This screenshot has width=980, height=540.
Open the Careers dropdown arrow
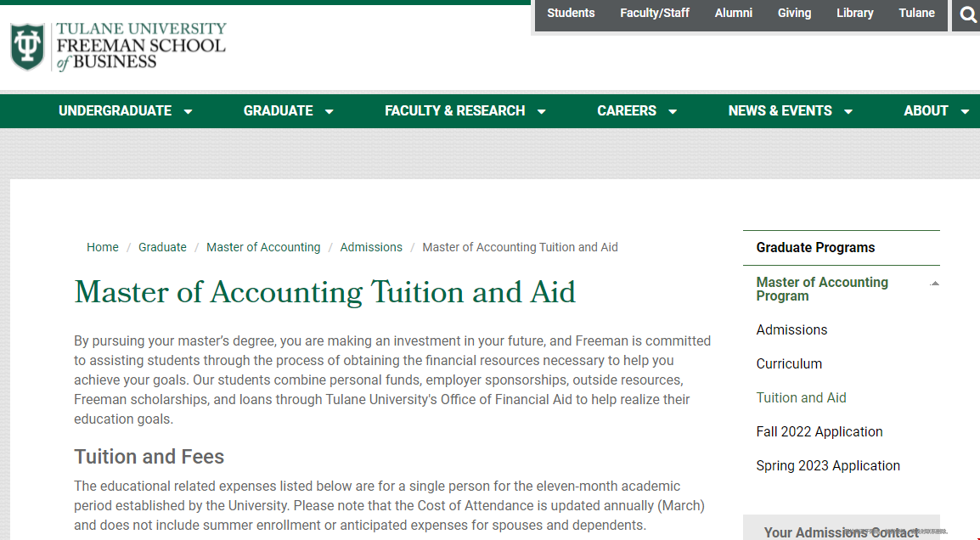(673, 112)
